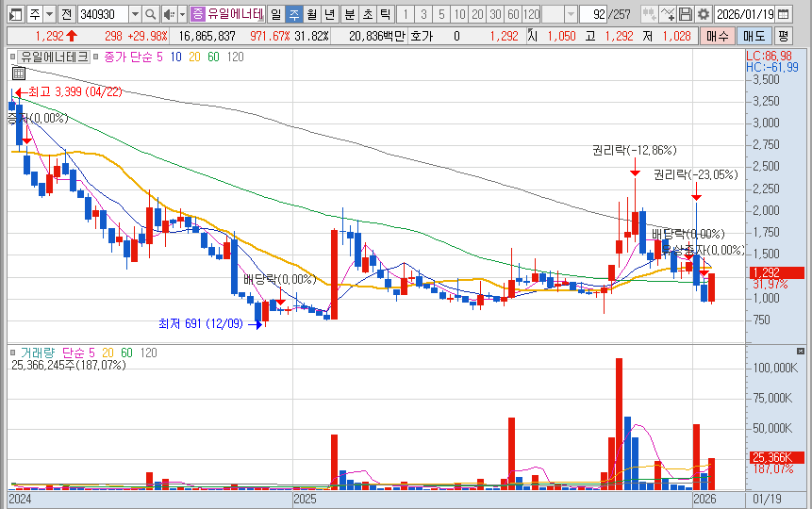The width and height of the screenshot is (812, 509).
Task: Open the calendar date picker icon
Action: (x=784, y=14)
